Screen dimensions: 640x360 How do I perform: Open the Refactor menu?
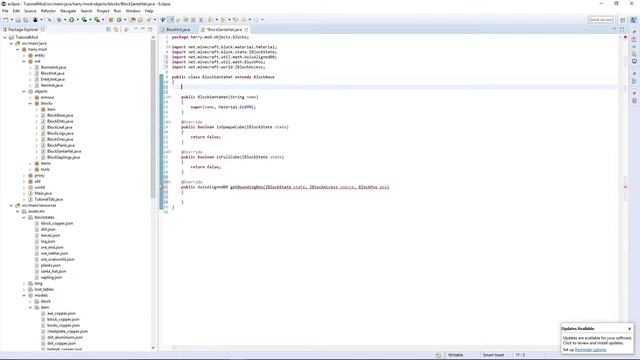[48, 11]
